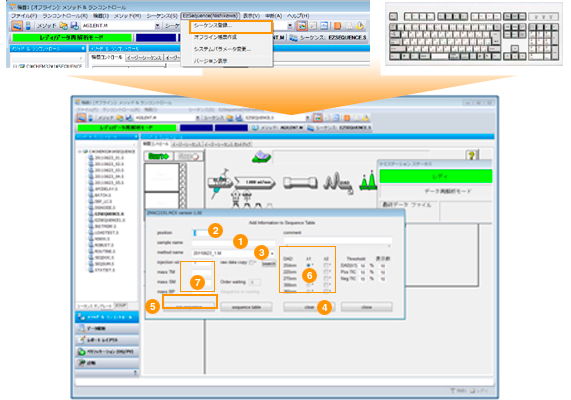Click the green chromatogram peaks icon

coord(368,180)
